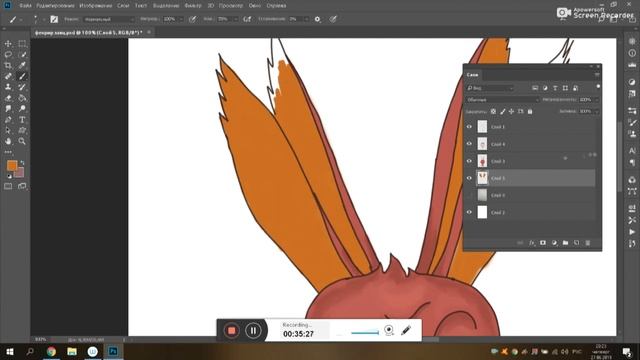640x360 pixels.
Task: Select the Eyedropper tool
Action: coord(22,65)
